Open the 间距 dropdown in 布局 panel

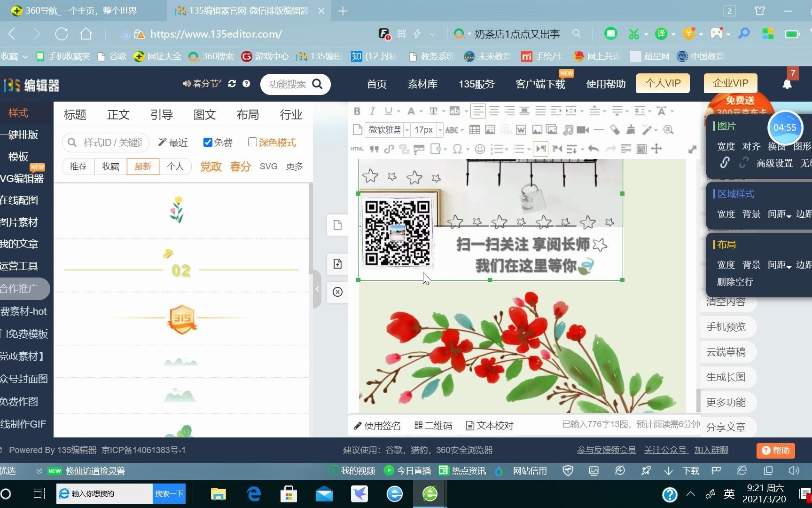coord(779,265)
